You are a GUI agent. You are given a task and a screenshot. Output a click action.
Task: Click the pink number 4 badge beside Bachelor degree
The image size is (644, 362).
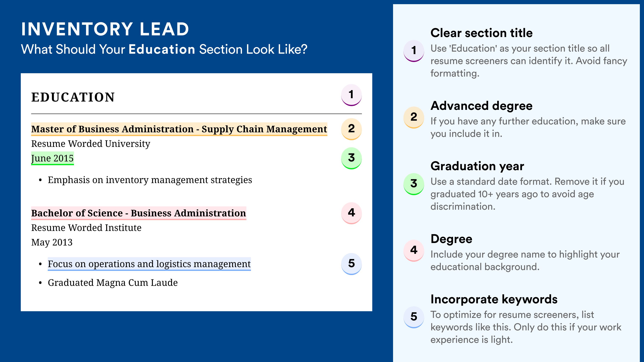(x=351, y=213)
